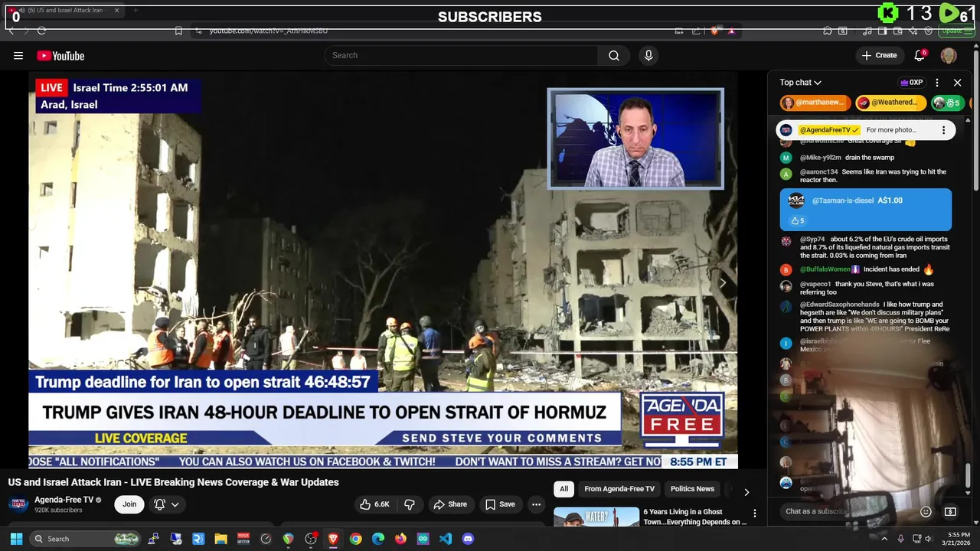Open the 0XP chat badge button
This screenshot has width=980, height=551.
click(911, 83)
